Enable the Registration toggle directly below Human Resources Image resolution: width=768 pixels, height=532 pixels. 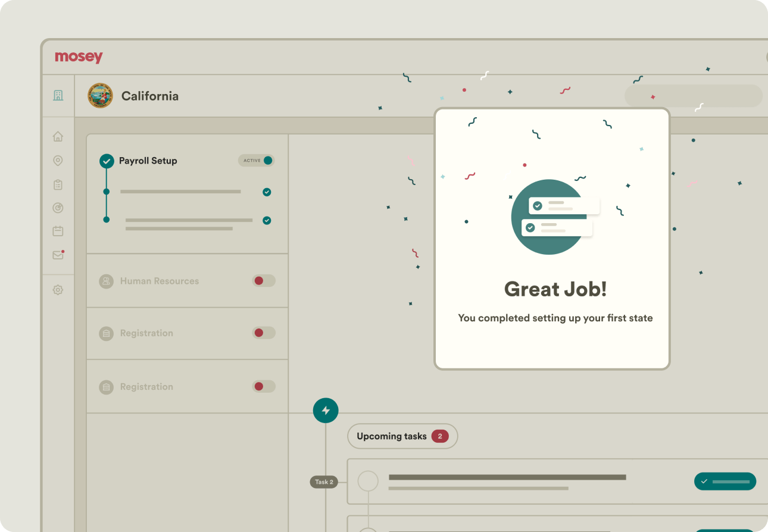(x=263, y=333)
